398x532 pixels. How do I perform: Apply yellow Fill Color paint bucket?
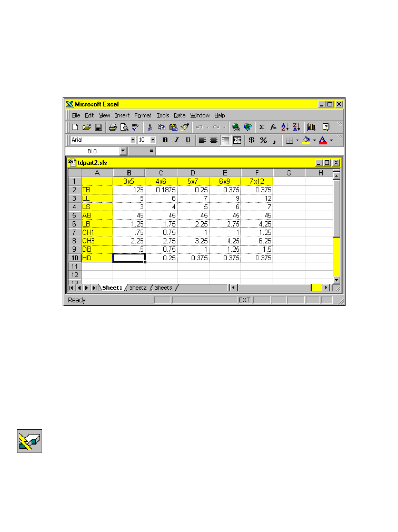pyautogui.click(x=306, y=140)
